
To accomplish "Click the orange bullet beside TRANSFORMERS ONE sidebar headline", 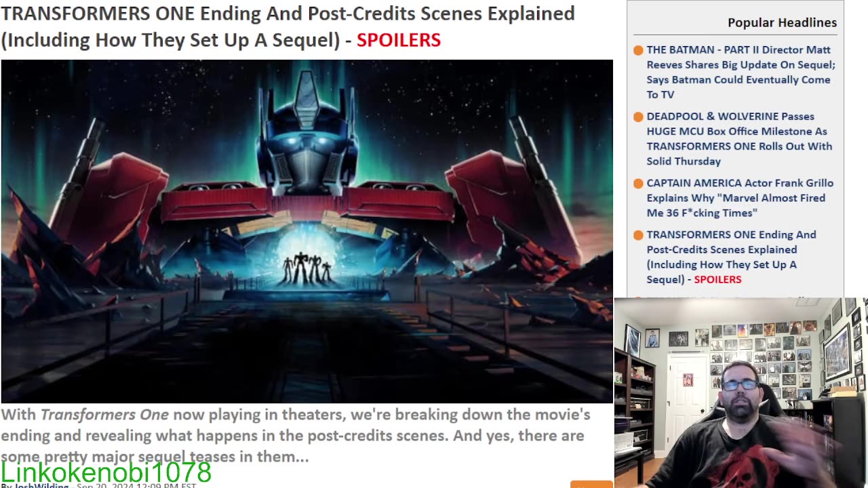I will coord(638,235).
